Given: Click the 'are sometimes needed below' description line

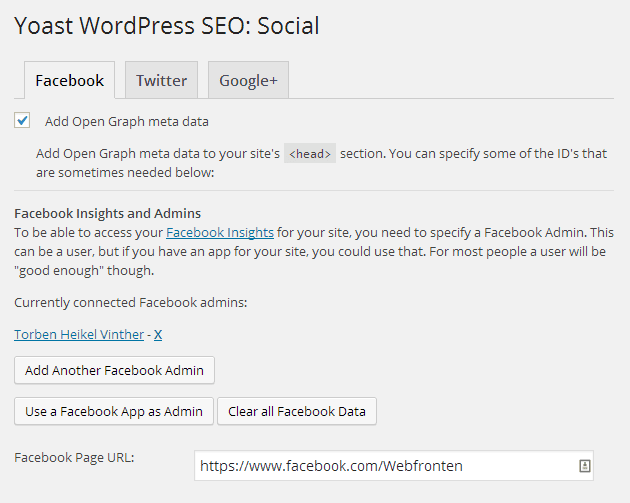Looking at the screenshot, I should pos(125,173).
